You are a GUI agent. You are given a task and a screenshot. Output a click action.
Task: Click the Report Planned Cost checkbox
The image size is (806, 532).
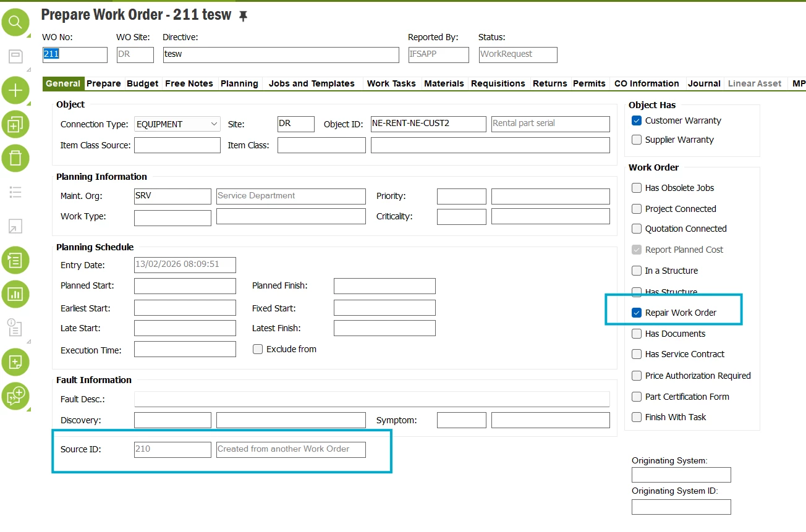point(637,250)
